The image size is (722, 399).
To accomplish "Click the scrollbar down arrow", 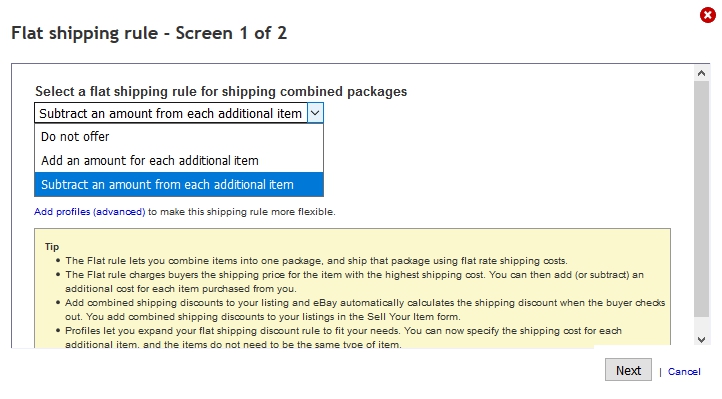I will (x=701, y=340).
